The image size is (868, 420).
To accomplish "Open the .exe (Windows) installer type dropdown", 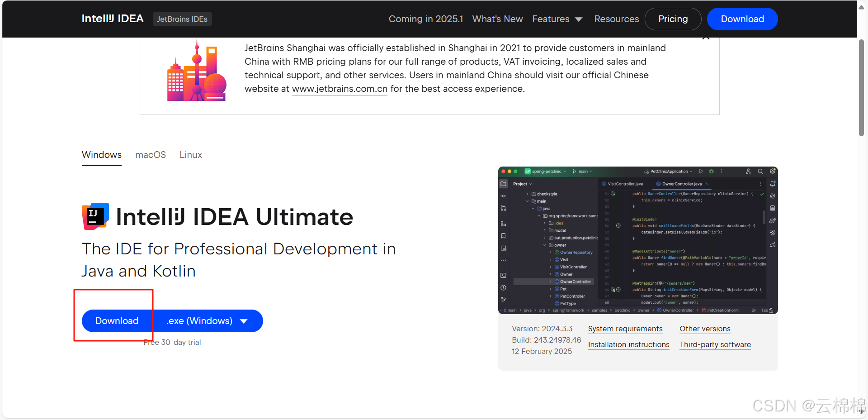I will pyautogui.click(x=208, y=321).
